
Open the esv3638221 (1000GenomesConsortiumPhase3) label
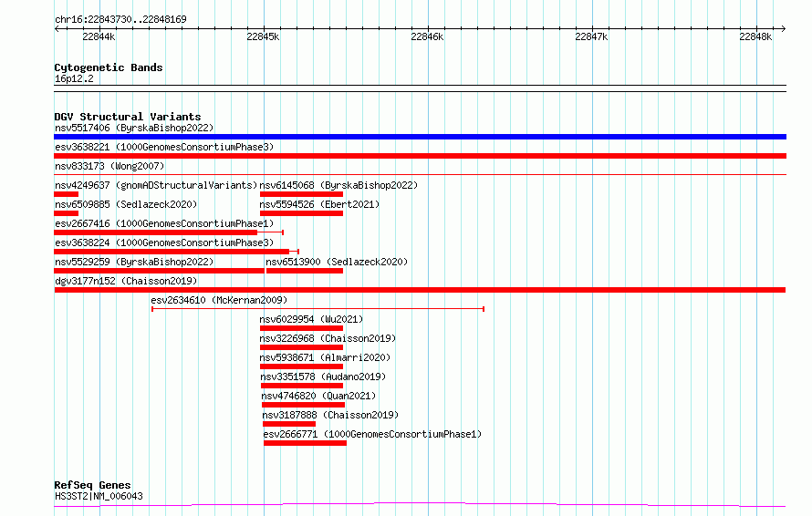[164, 147]
